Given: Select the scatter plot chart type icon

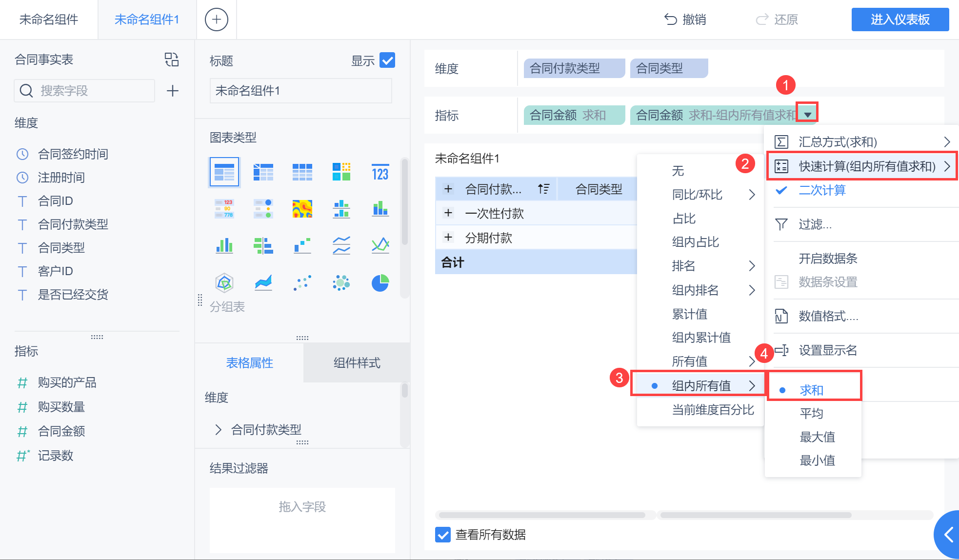Looking at the screenshot, I should point(302,283).
